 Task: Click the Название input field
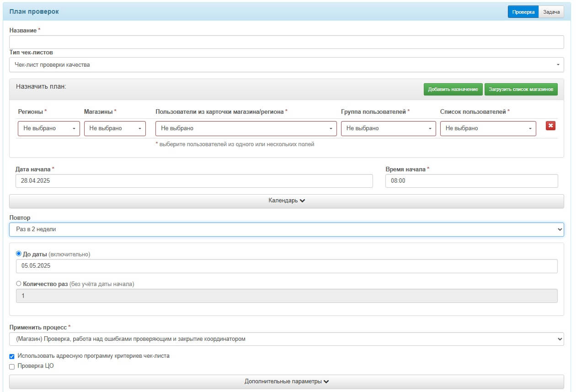pos(286,42)
